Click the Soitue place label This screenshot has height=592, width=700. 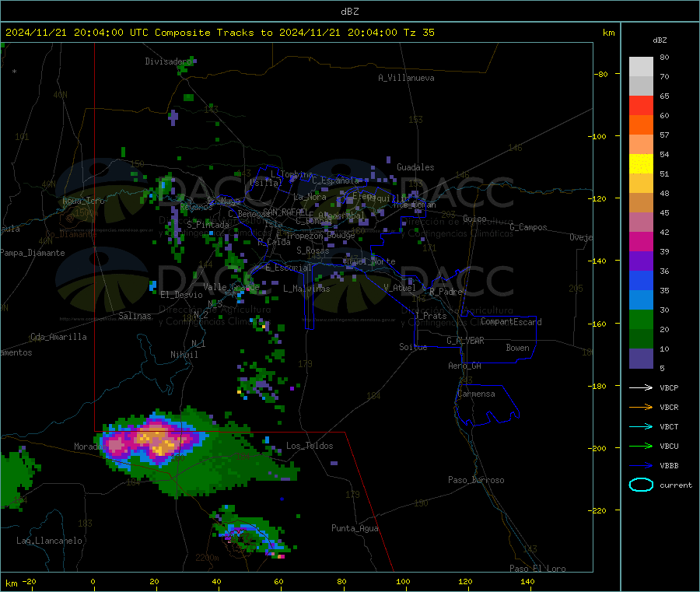414,346
